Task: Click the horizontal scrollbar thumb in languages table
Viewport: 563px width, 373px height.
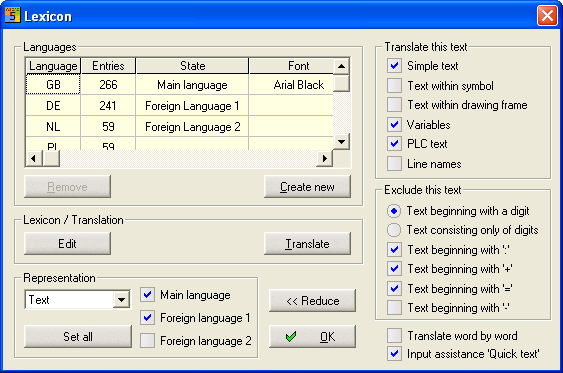Action: (x=51, y=158)
